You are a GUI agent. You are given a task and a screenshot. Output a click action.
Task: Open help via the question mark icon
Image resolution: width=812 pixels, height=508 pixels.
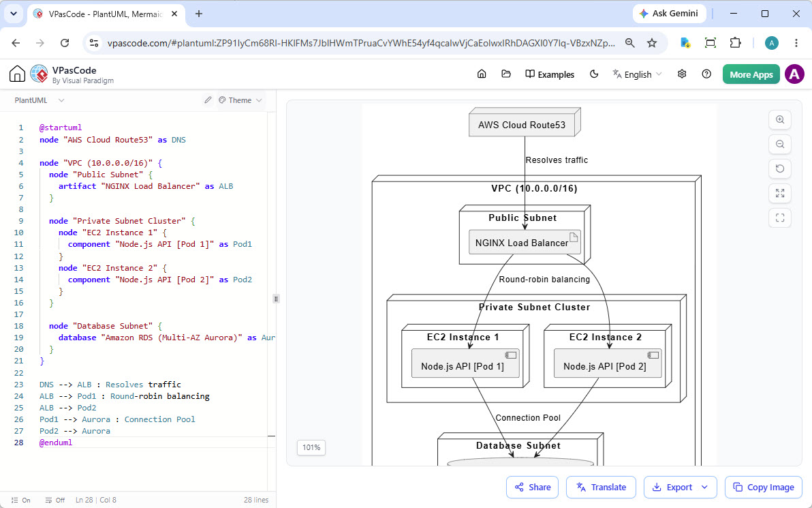click(x=706, y=74)
